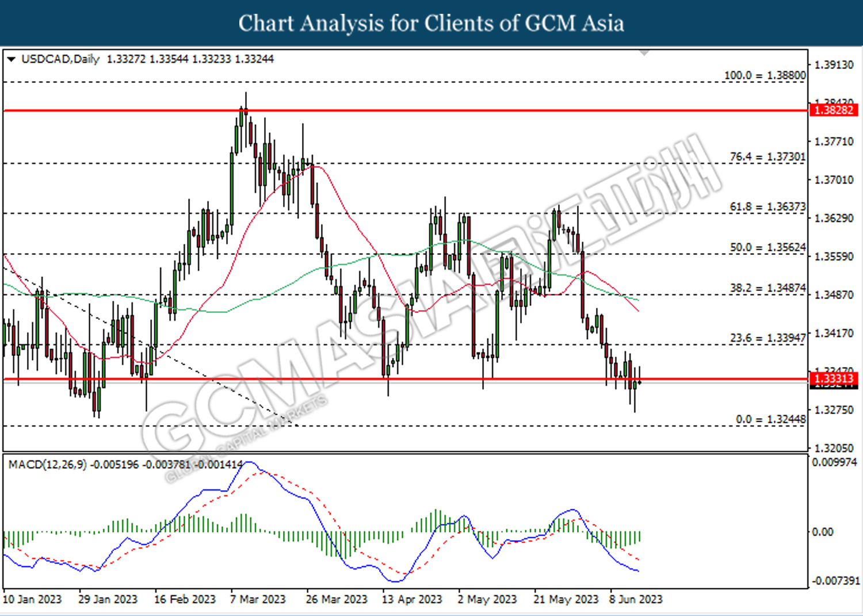Click the 26 Mar 2023 date label
The width and height of the screenshot is (863, 616).
[x=337, y=599]
